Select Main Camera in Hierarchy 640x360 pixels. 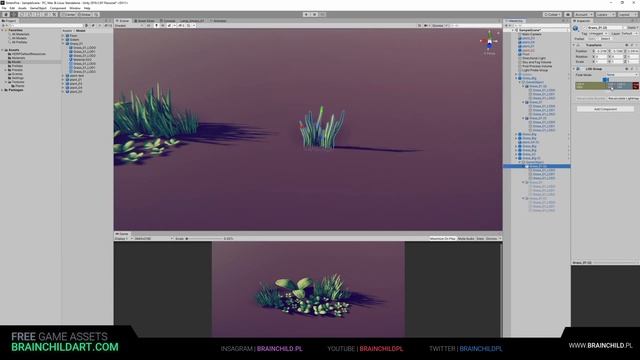tap(531, 34)
